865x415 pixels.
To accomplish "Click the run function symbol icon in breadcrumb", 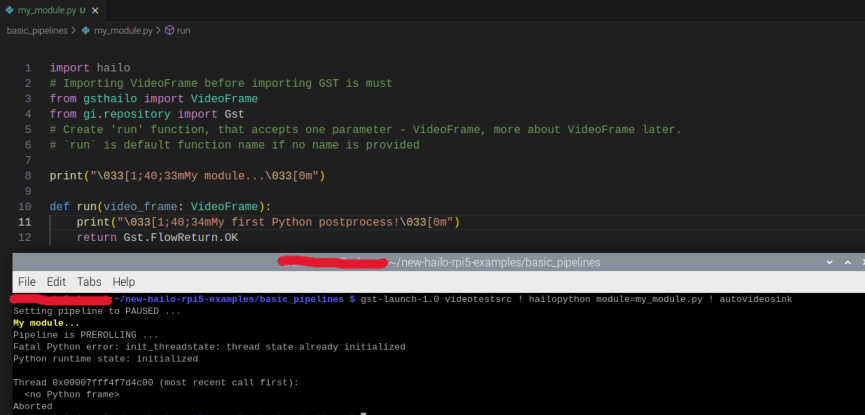I will (168, 31).
